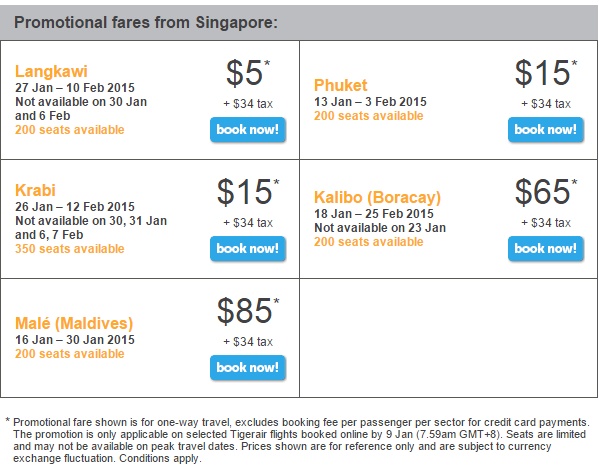Click Krabi's 350 seats available text

[x=70, y=249]
